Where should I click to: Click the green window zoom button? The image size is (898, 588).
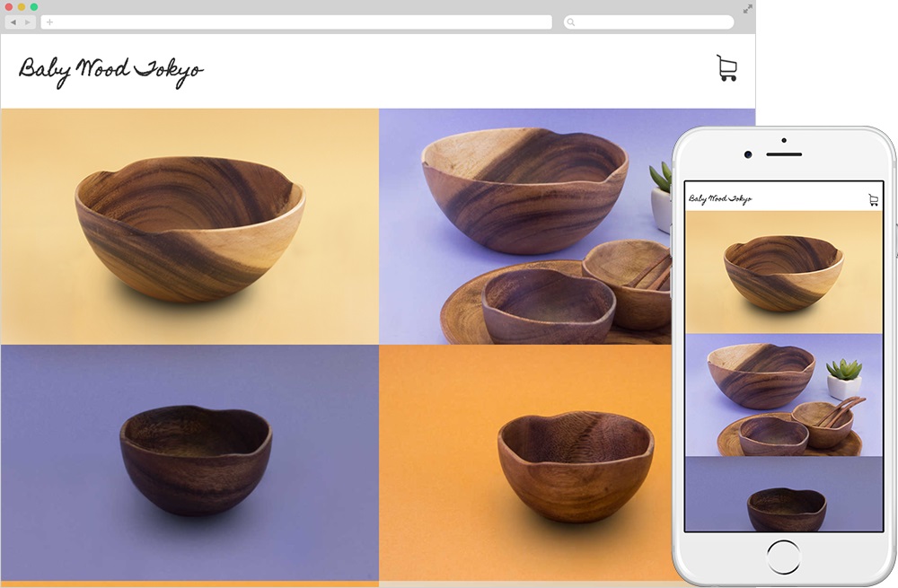tap(34, 7)
